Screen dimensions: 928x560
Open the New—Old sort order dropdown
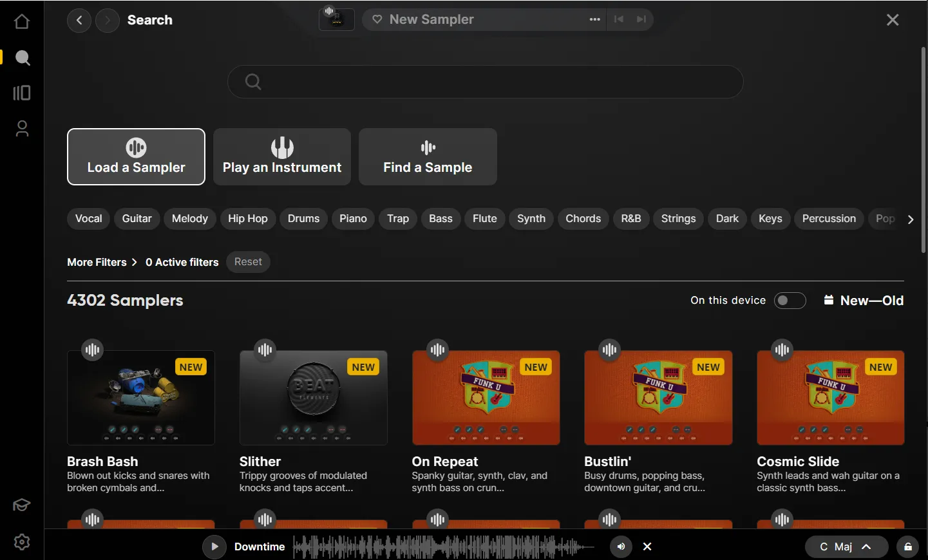864,301
